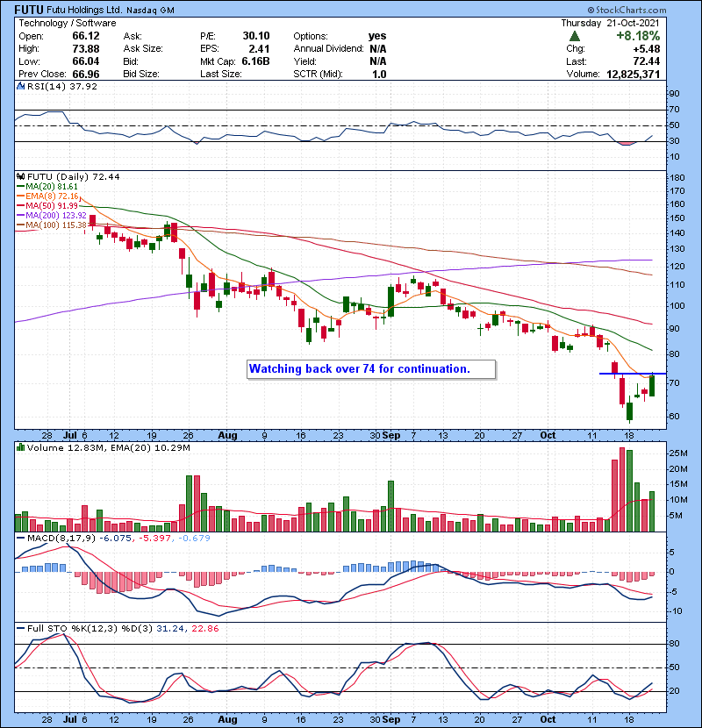This screenshot has width=702, height=728.
Task: Click the StockCharts.com copyright text
Action: point(627,10)
